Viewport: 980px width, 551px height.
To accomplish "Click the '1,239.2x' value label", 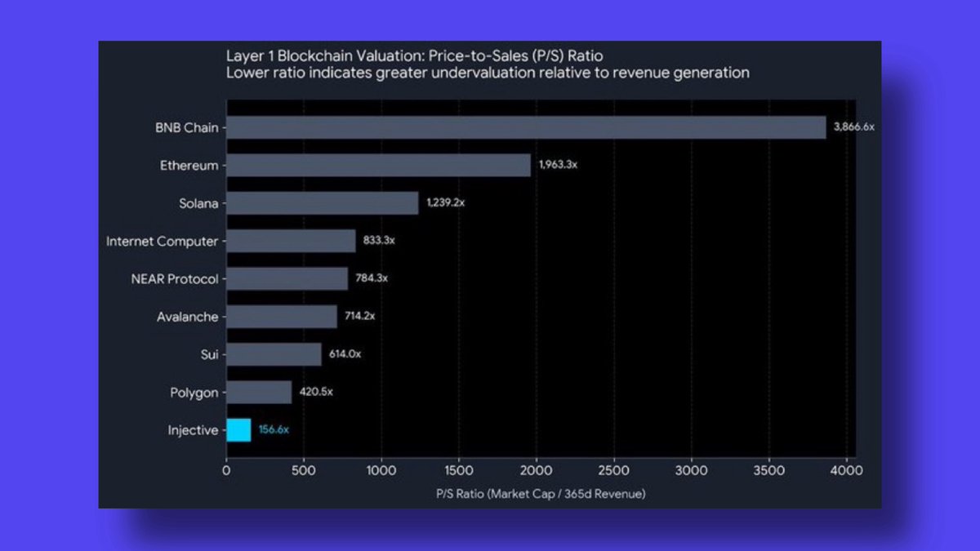I will coord(445,203).
